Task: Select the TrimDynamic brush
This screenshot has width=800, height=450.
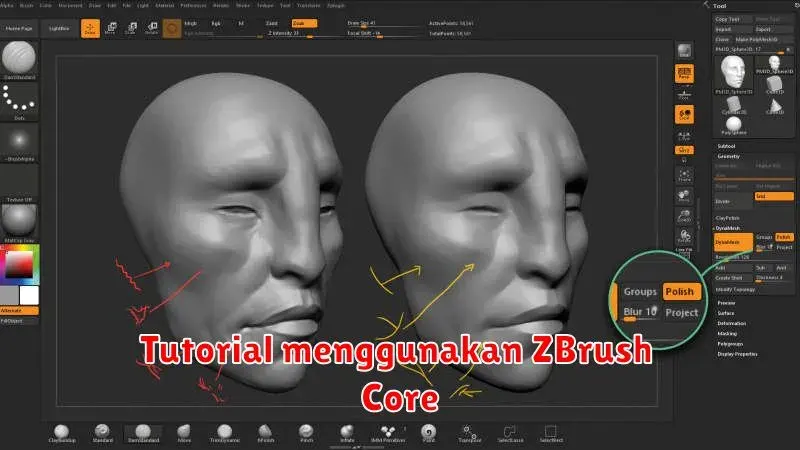Action: coord(224,434)
